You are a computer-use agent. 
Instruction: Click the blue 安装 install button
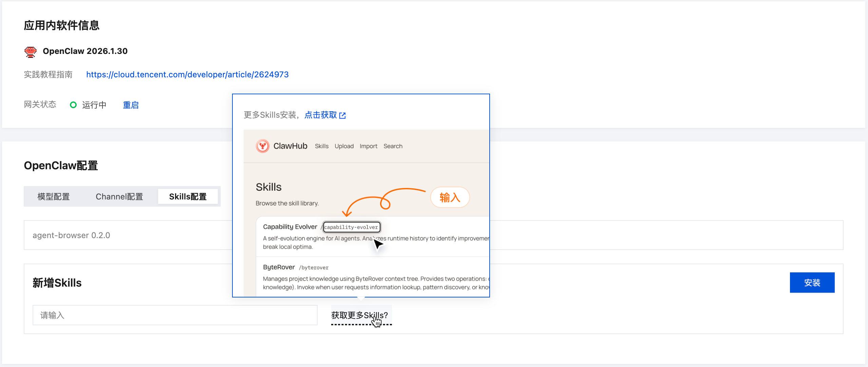[812, 282]
